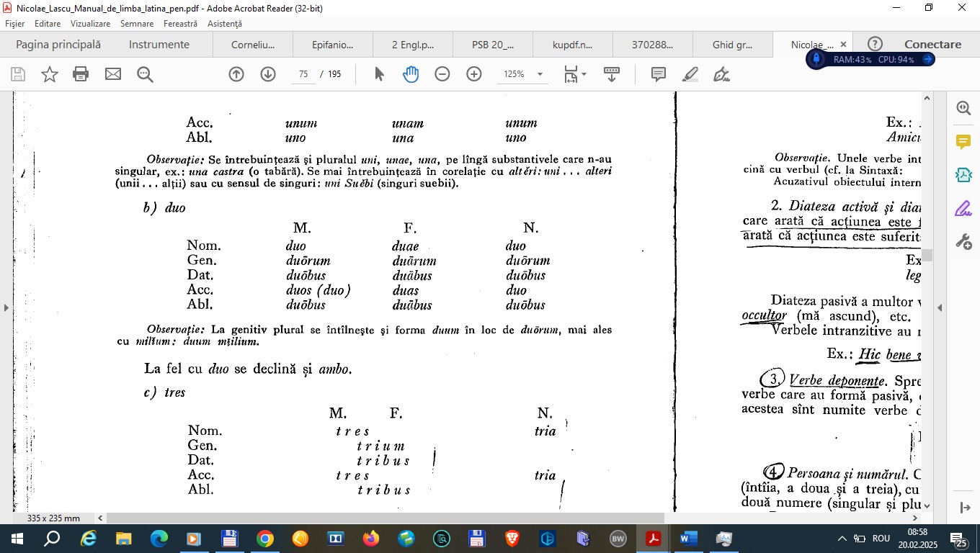This screenshot has width=980, height=553.
Task: Click the Conectare sign-in button
Action: (932, 45)
